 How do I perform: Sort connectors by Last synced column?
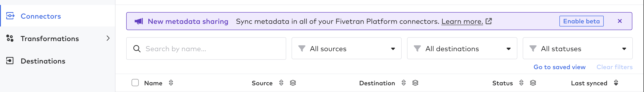pos(616,83)
